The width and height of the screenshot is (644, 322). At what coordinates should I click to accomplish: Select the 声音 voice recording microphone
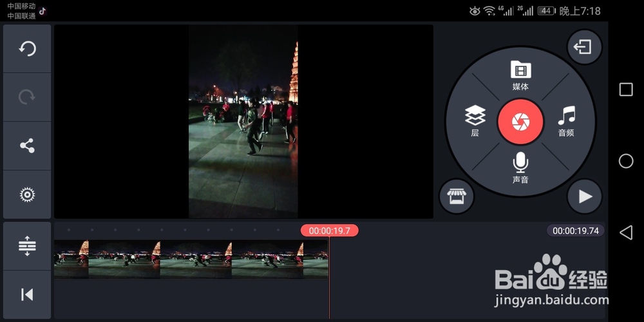tap(520, 167)
